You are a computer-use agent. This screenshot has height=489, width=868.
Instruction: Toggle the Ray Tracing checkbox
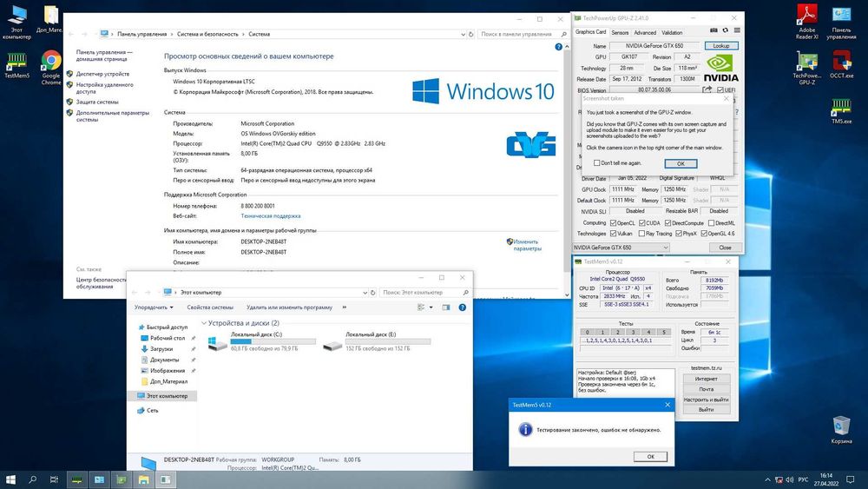641,234
